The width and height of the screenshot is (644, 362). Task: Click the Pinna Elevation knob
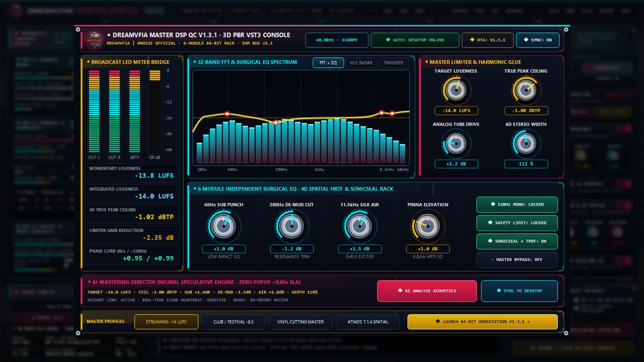tap(428, 226)
